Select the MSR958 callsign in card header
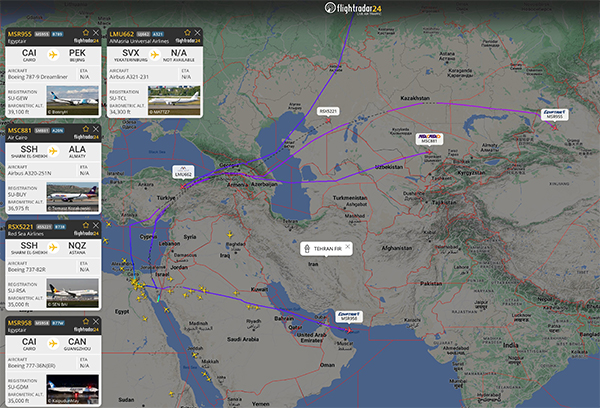The height and width of the screenshot is (408, 600). click(x=20, y=323)
